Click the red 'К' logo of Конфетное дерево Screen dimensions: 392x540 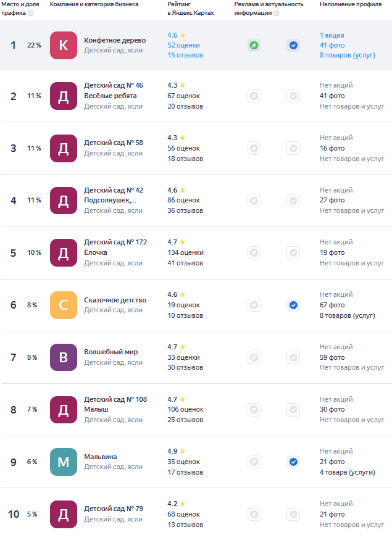pyautogui.click(x=64, y=45)
